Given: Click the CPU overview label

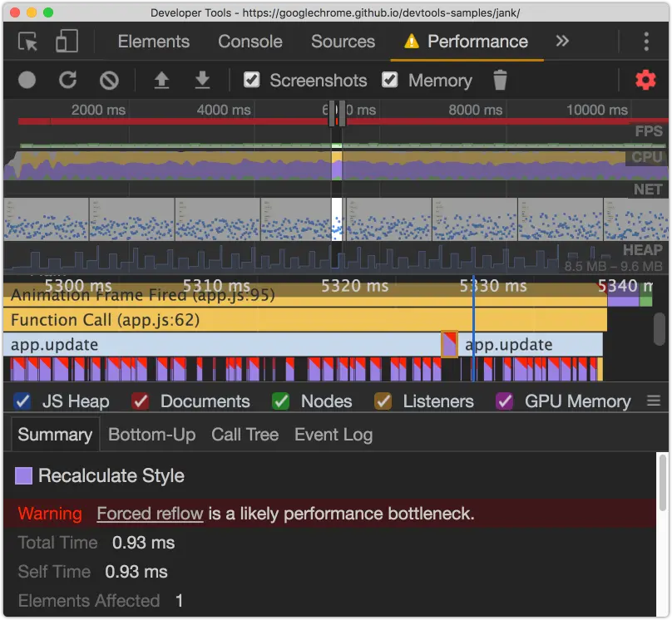Looking at the screenshot, I should click(647, 157).
